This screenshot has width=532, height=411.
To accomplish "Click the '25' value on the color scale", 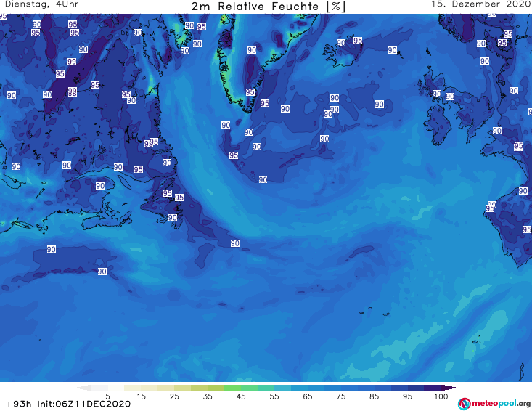I will coord(174,396).
